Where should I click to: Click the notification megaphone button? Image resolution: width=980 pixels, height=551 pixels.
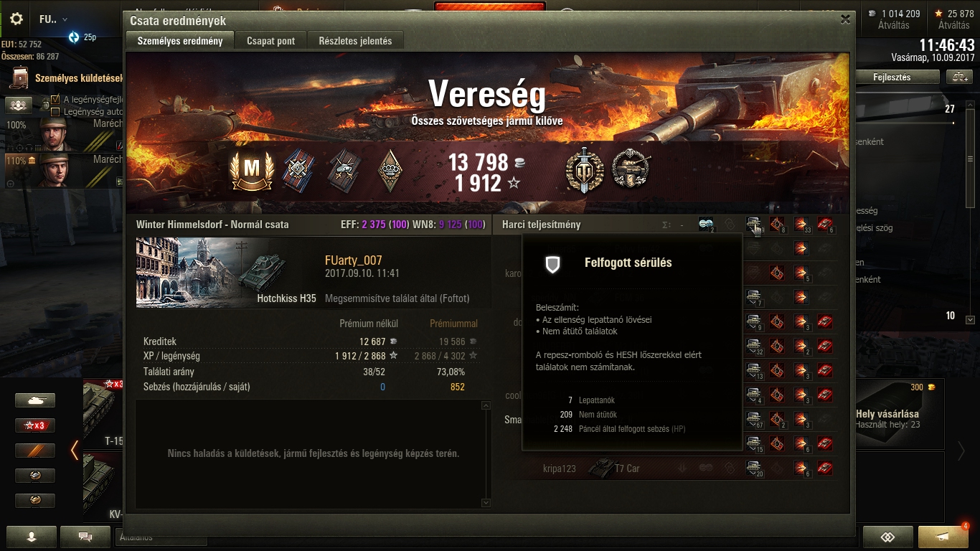click(x=943, y=537)
